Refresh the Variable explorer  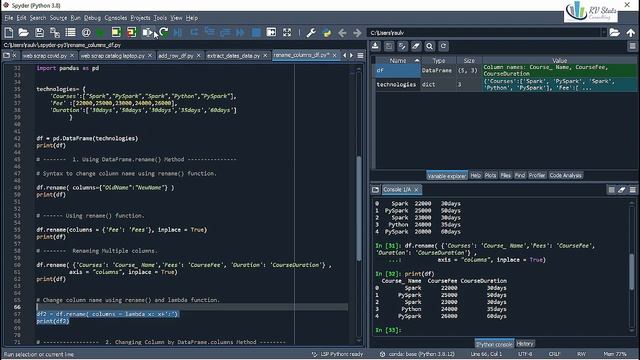point(443,46)
